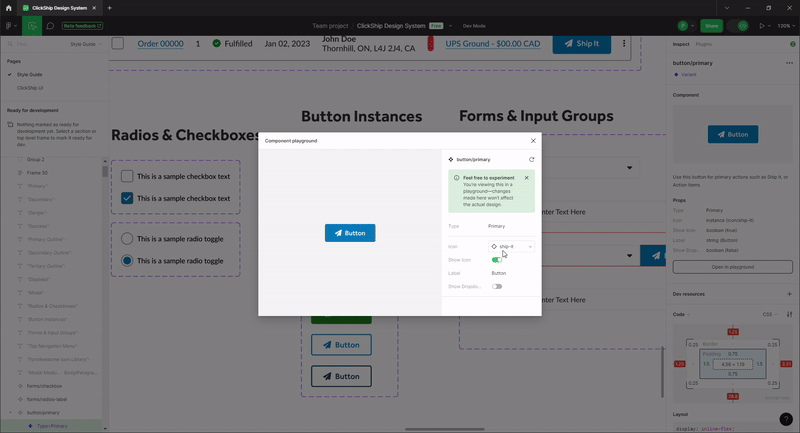Open the Figma home tab icon
The width and height of the screenshot is (800, 433).
(8, 8)
